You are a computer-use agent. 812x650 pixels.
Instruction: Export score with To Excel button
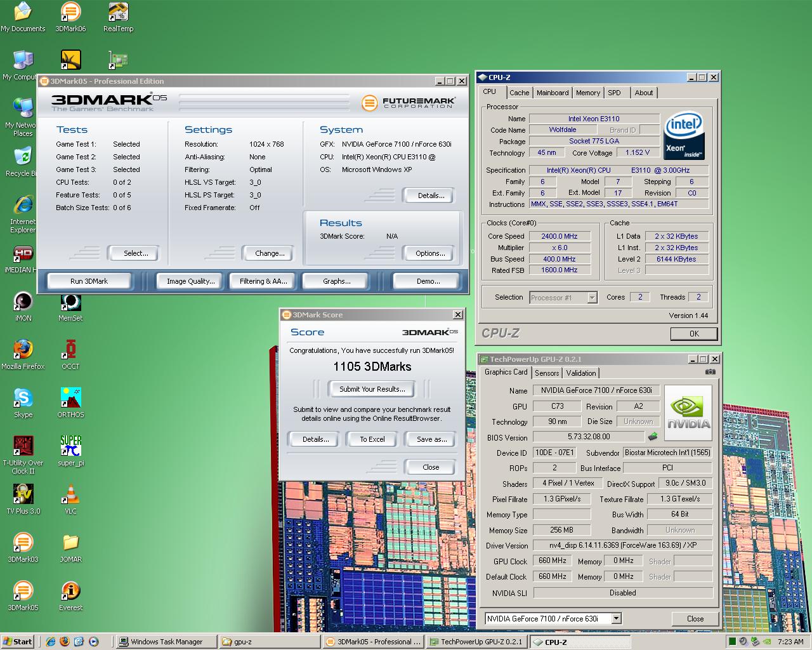coord(372,439)
